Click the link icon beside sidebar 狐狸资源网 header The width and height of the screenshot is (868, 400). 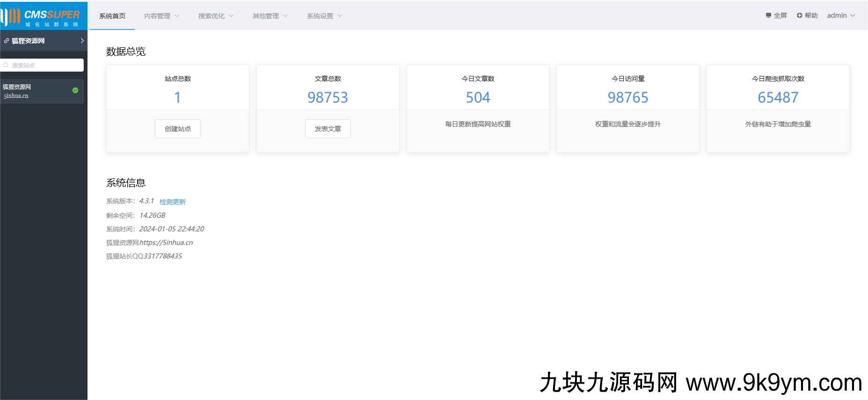click(x=7, y=41)
